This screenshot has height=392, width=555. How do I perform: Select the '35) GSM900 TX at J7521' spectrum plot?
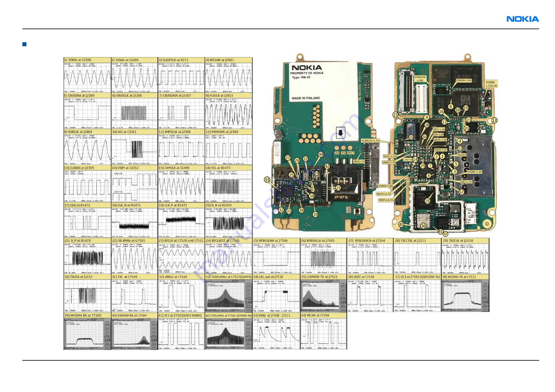(x=323, y=296)
